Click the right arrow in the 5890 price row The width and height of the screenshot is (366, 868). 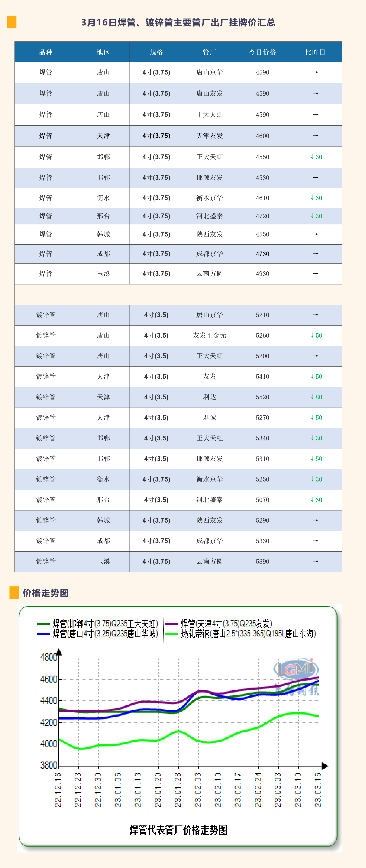pos(315,561)
